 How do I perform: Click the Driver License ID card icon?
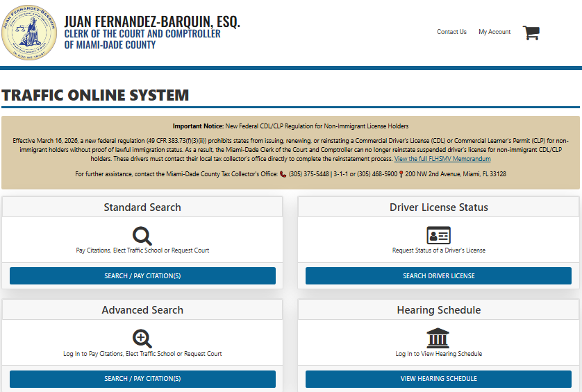point(438,235)
